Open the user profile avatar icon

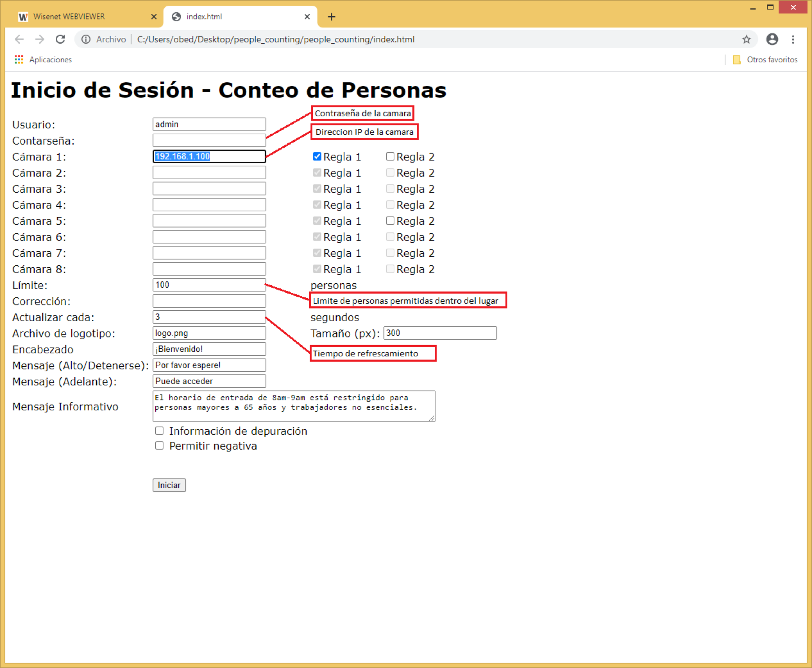coord(772,39)
